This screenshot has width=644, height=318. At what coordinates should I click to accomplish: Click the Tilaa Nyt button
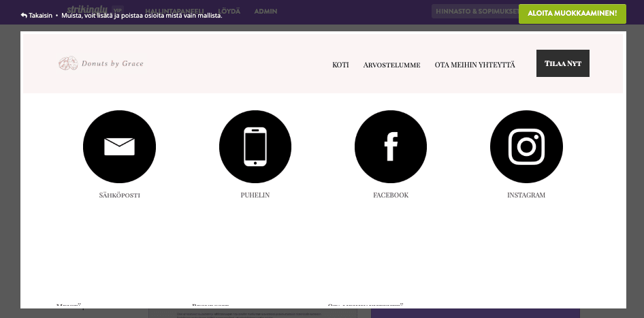pyautogui.click(x=563, y=63)
